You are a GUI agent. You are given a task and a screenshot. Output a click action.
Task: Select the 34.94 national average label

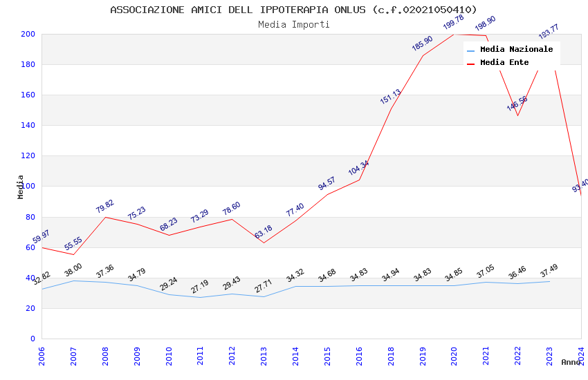[390, 275]
